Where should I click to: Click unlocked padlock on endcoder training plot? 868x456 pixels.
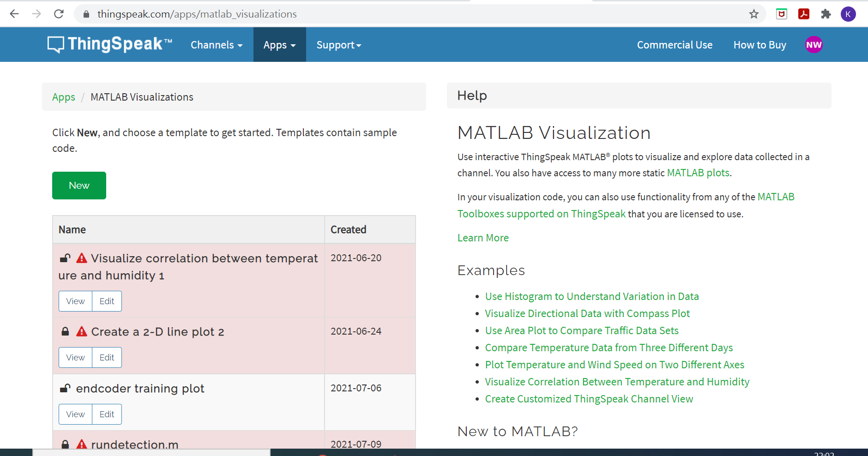pos(65,388)
